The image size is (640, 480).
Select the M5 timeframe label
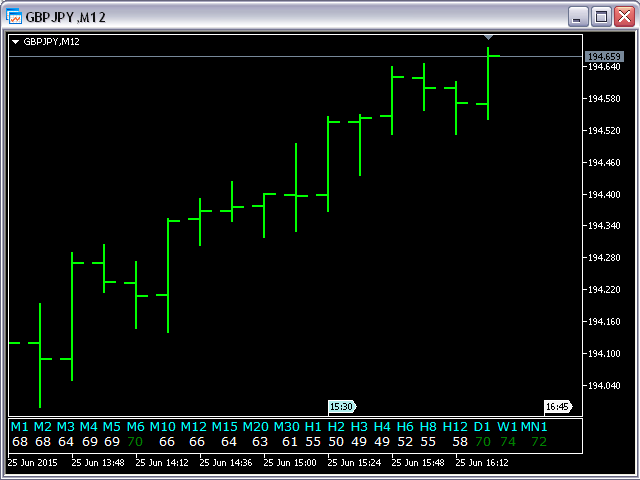coord(111,427)
